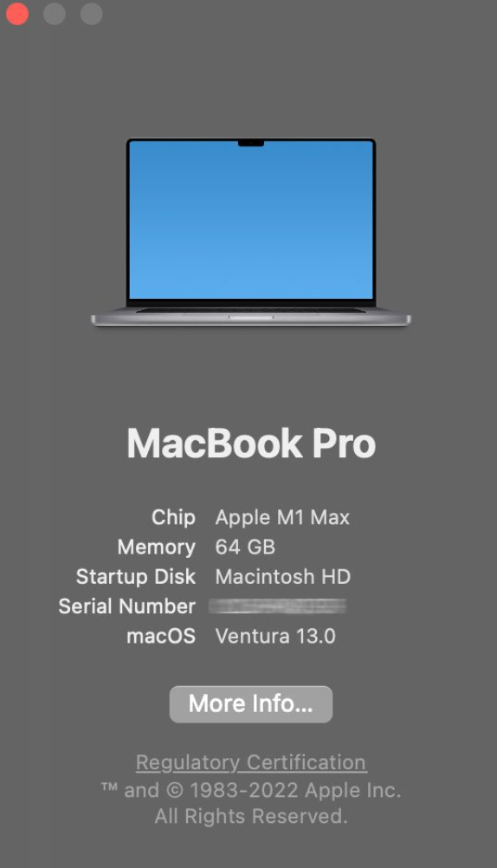Click the Chip label

pos(173,517)
